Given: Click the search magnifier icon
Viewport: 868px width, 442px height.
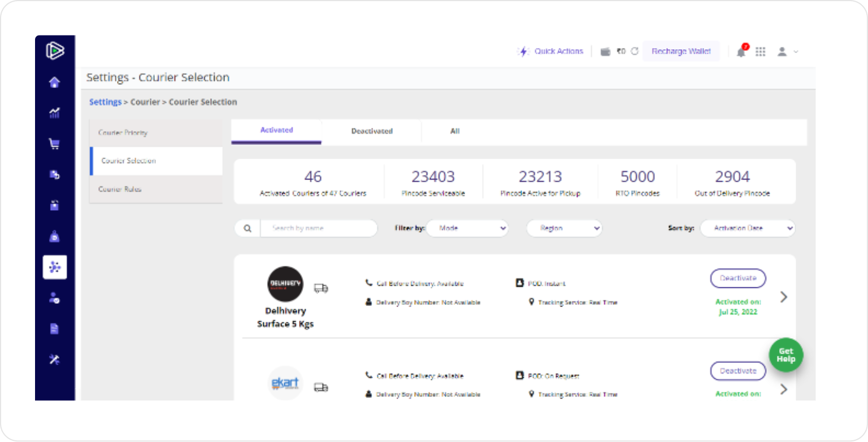Looking at the screenshot, I should click(x=248, y=229).
